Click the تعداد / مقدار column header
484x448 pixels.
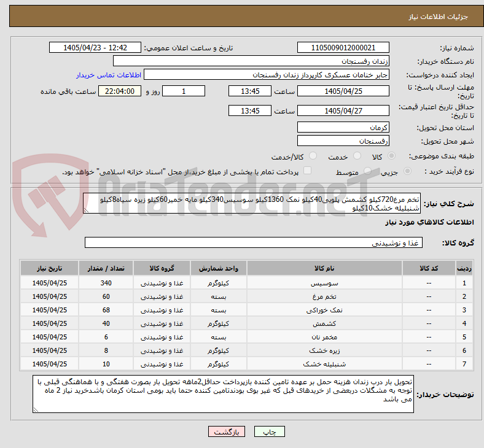(106, 268)
